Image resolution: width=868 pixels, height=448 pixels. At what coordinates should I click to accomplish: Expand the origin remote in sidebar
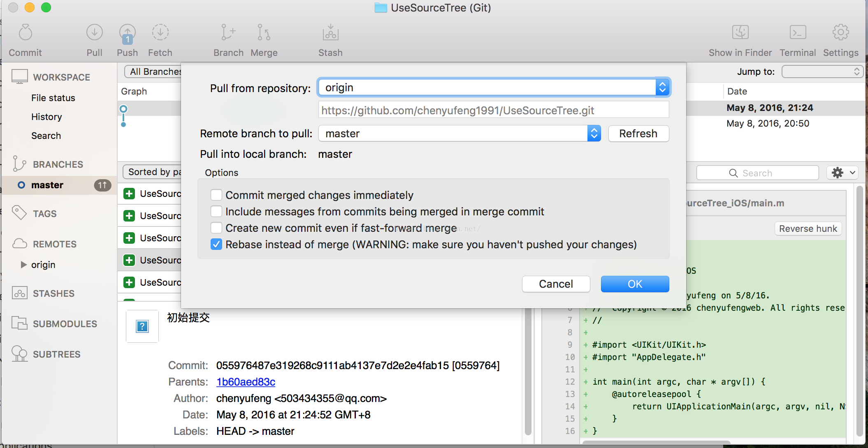pos(24,265)
